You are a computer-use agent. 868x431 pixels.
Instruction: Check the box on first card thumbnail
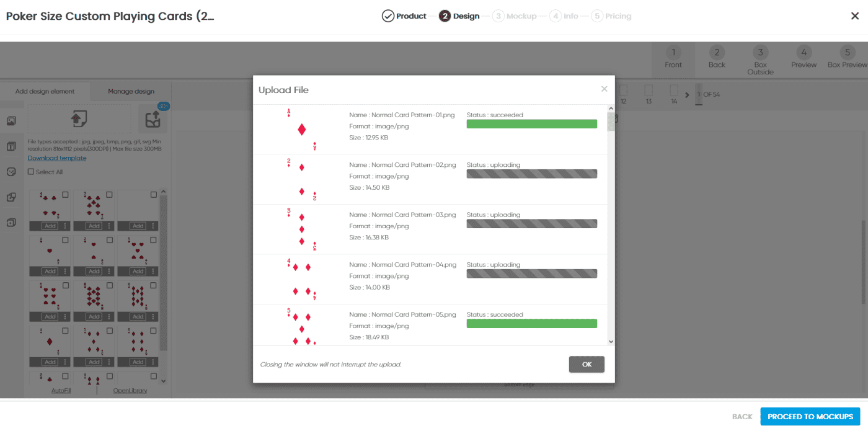66,195
